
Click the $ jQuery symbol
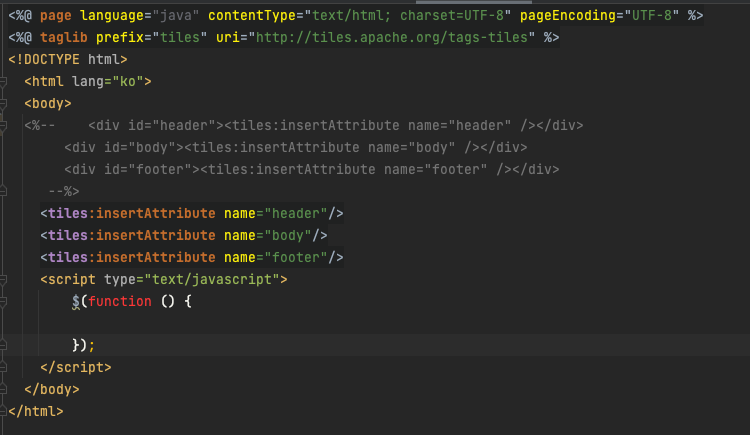pyautogui.click(x=76, y=302)
